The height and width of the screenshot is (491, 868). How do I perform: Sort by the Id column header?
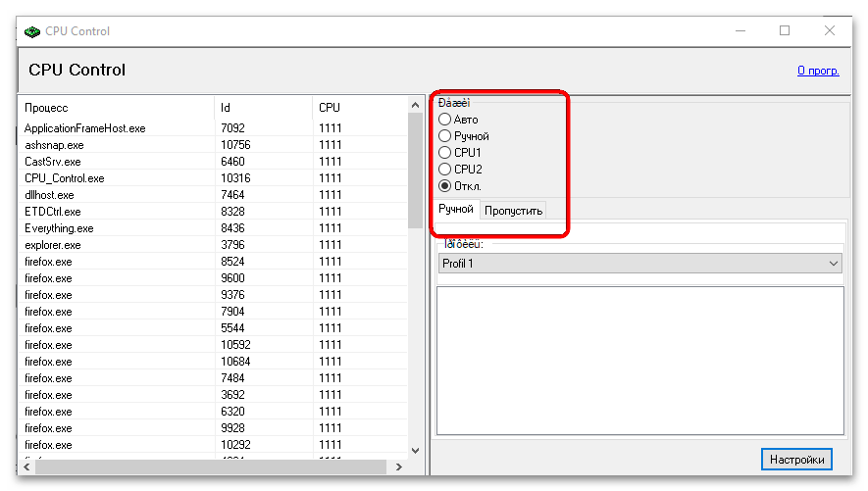click(263, 107)
